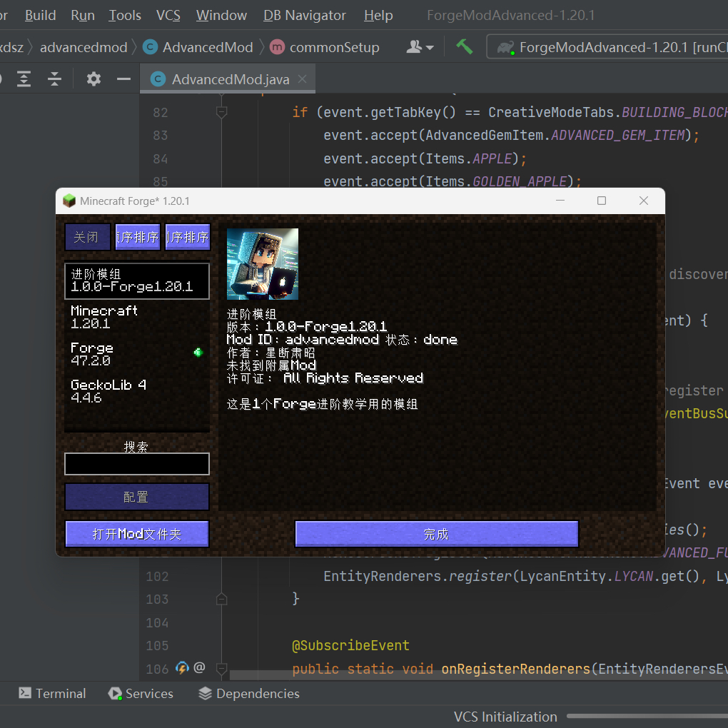728x728 pixels.
Task: Click the second 序排序 sort button
Action: [x=188, y=237]
